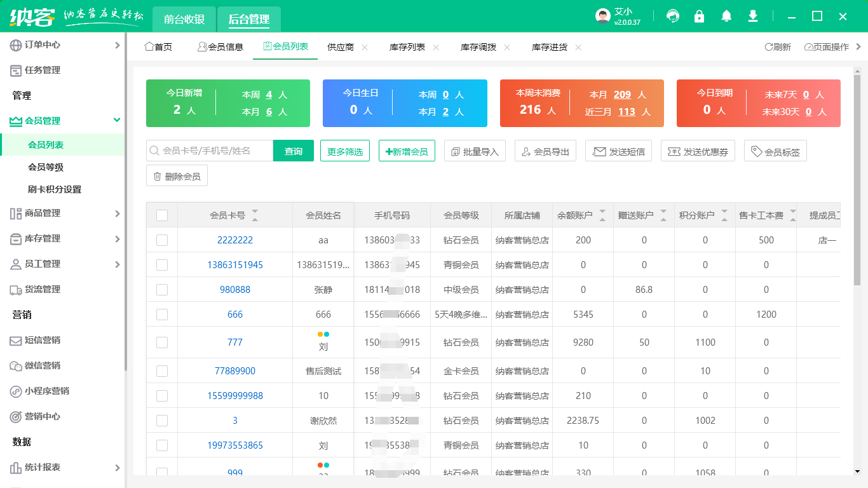Viewport: 868px width, 488px height.
Task: Open member card link 19973553865
Action: point(235,445)
